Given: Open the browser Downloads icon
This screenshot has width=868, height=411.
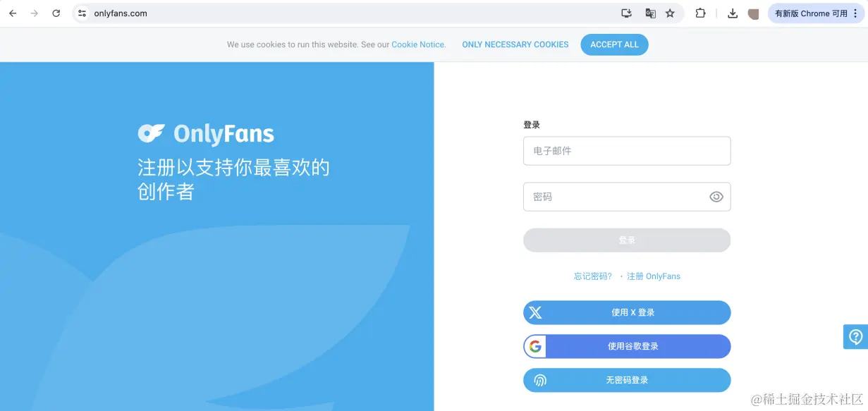Looking at the screenshot, I should pyautogui.click(x=733, y=13).
